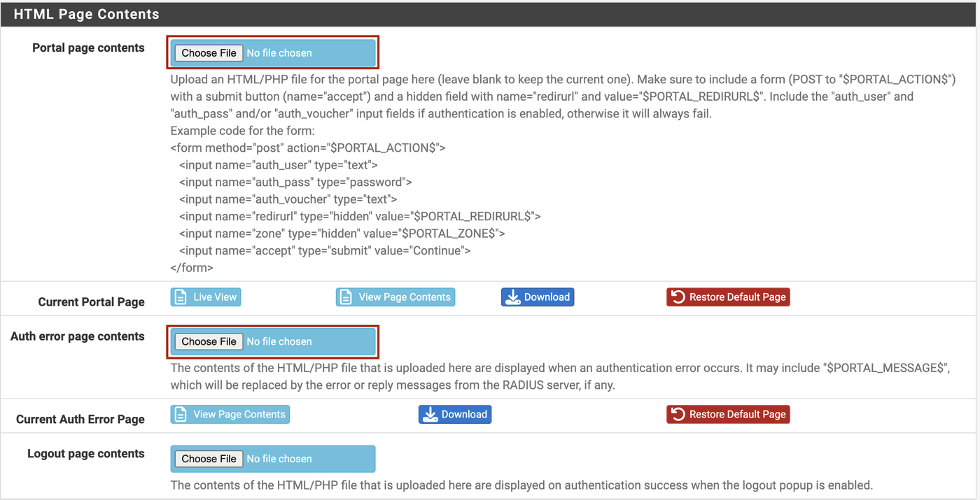The image size is (980, 500).
Task: Open Live View of current portal page
Action: (206, 297)
